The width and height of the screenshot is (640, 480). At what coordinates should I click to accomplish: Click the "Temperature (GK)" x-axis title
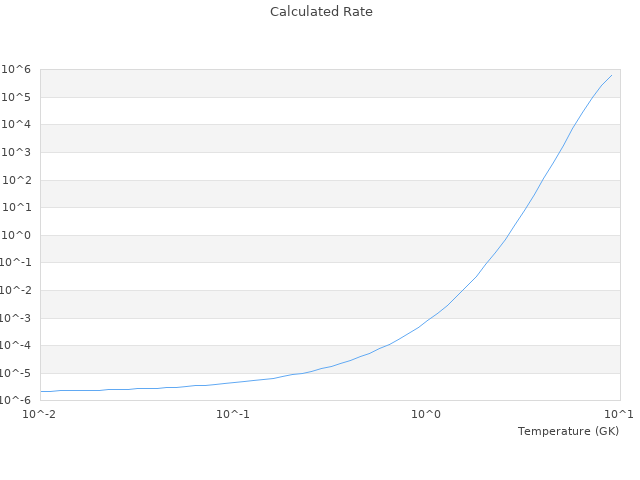pyautogui.click(x=568, y=431)
